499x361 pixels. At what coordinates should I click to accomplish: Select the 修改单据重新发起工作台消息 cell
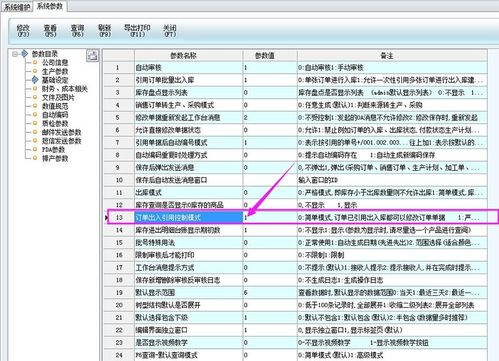tap(189, 117)
